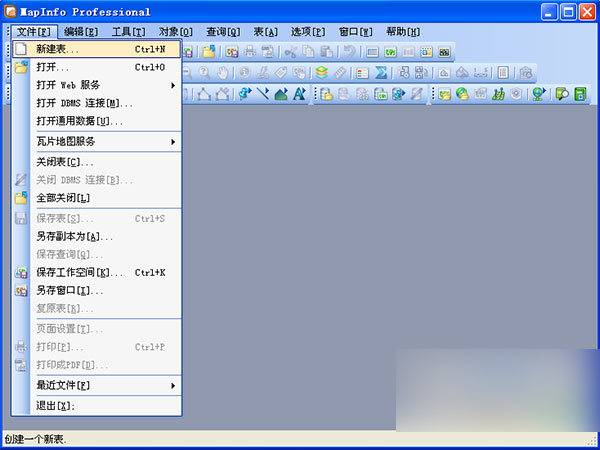Open the 工具[T] menu
Viewport: 600px width, 450px height.
(x=129, y=31)
